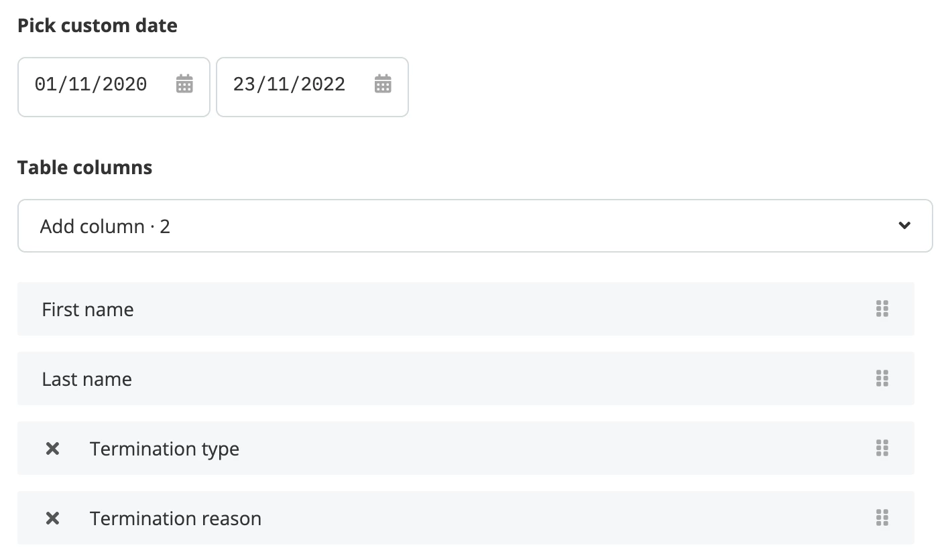This screenshot has height=560, width=952.
Task: Open calendar picker for start date 01/11/2020
Action: 184,84
